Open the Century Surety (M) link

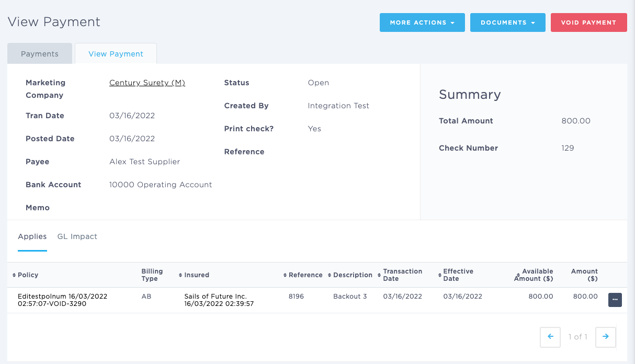click(147, 83)
